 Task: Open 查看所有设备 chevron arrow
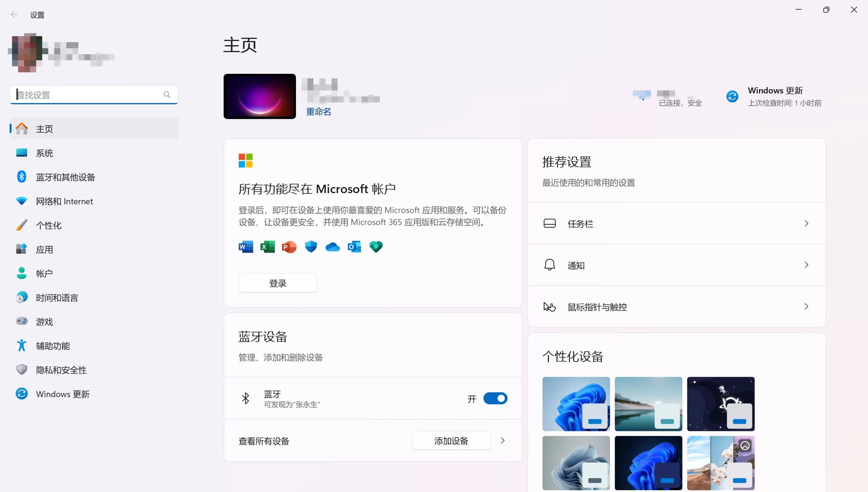pos(503,440)
